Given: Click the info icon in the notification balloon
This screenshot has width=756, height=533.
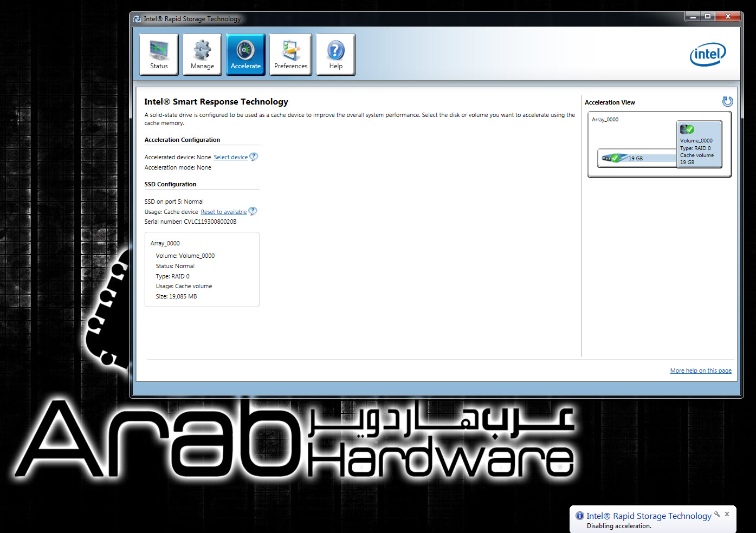Looking at the screenshot, I should coord(580,516).
